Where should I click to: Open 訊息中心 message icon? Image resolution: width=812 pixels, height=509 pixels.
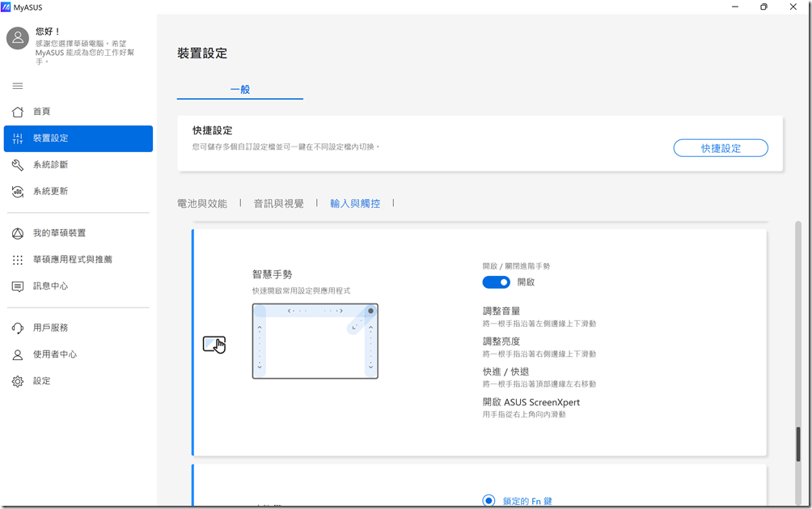click(x=18, y=286)
